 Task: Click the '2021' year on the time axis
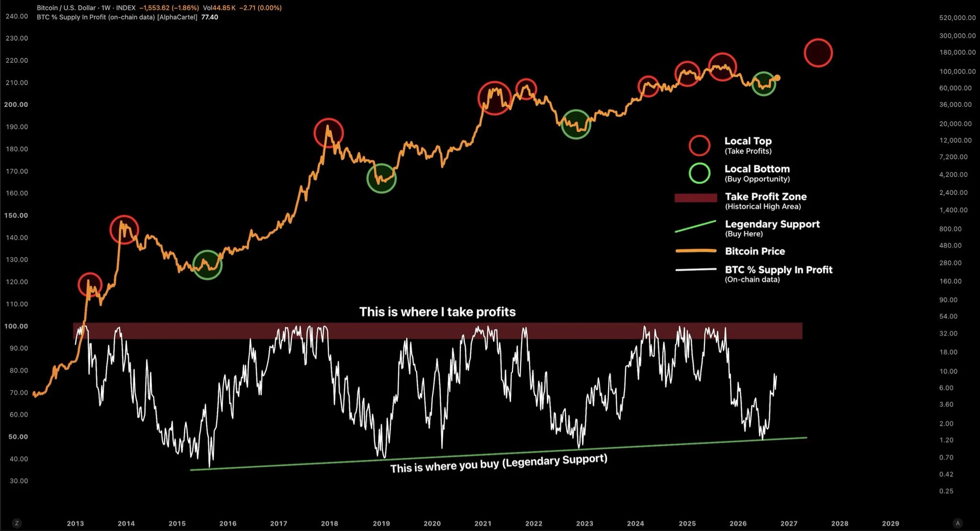[x=483, y=523]
